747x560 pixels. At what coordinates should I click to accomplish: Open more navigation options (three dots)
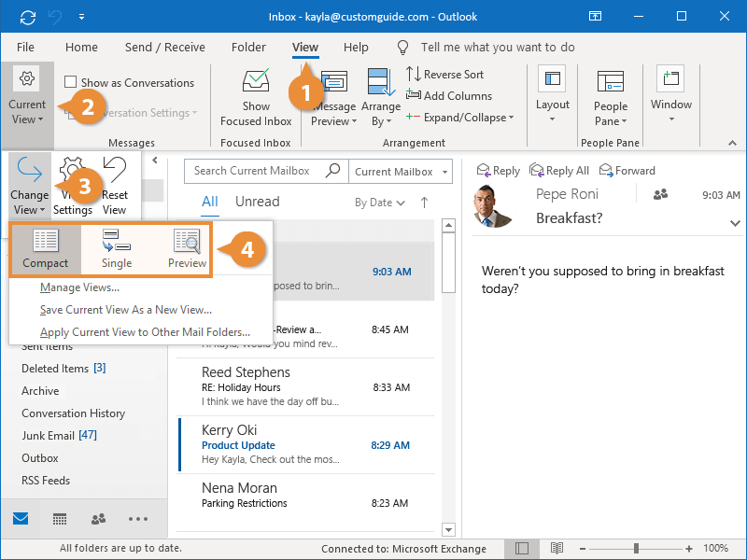[138, 519]
